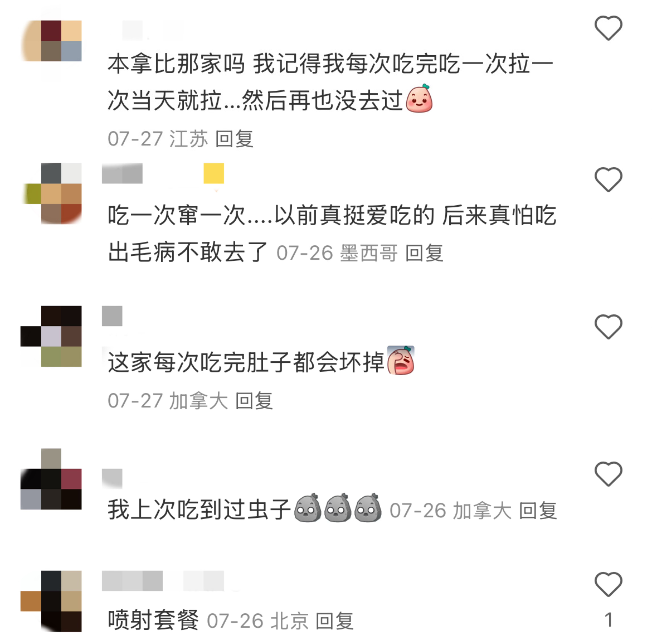The image size is (652, 644).
Task: Reply to the 07-27 加拿大 comment
Action: point(254,401)
